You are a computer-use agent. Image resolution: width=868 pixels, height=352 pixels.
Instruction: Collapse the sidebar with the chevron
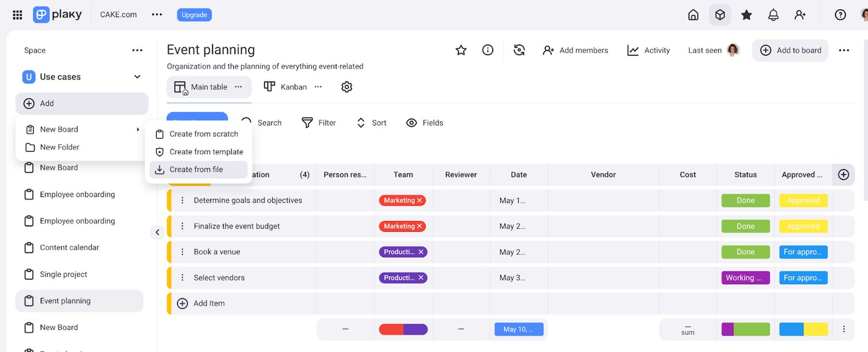click(x=157, y=232)
